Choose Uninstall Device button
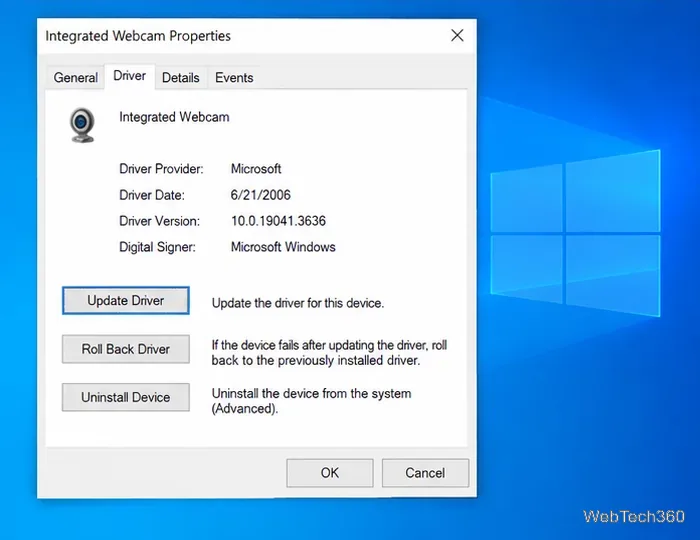 [x=126, y=397]
